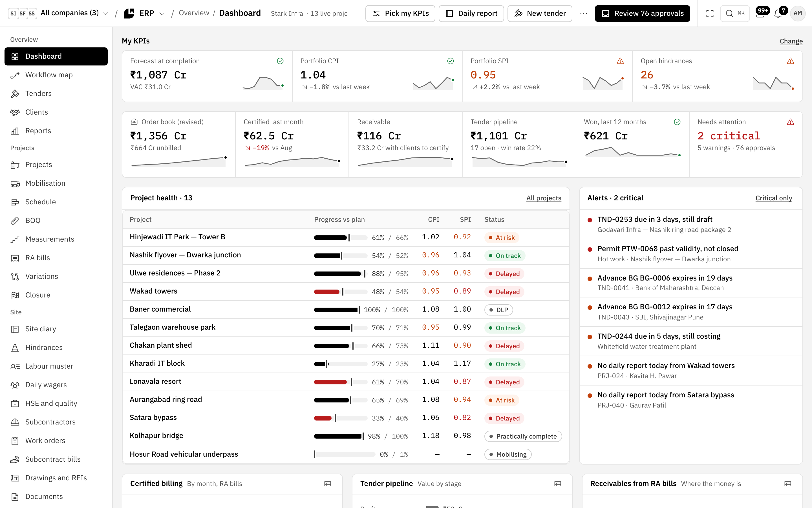
Task: Click Wakad towers progress bar
Action: pos(341,292)
